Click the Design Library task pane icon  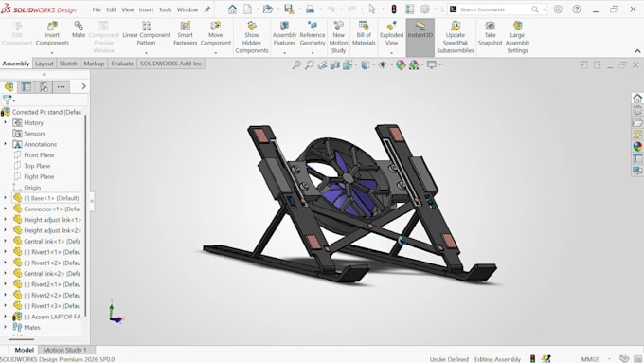pos(637,110)
